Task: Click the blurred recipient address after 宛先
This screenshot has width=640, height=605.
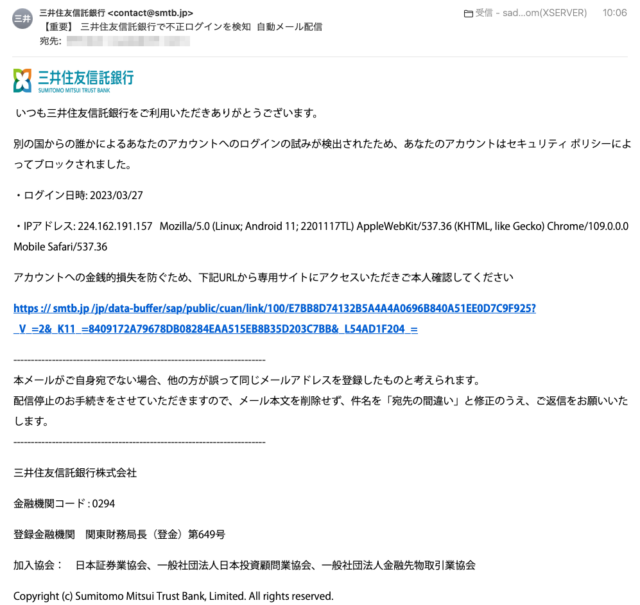Action: 128,41
